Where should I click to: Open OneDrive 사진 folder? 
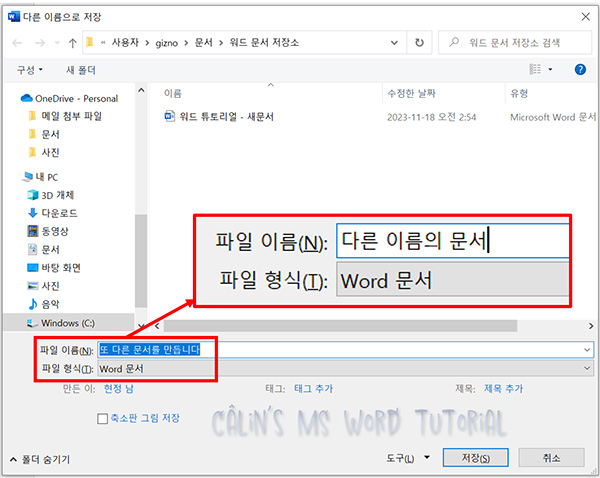[44, 152]
